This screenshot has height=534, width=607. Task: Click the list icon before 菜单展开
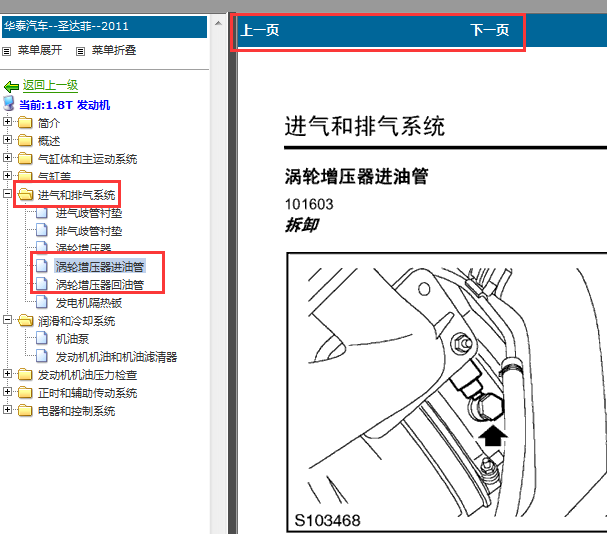[x=7, y=51]
